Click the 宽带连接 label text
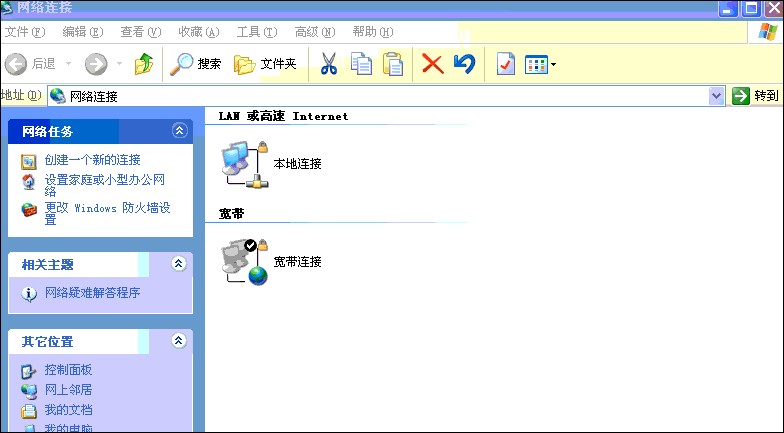Image resolution: width=784 pixels, height=433 pixels. (x=298, y=262)
